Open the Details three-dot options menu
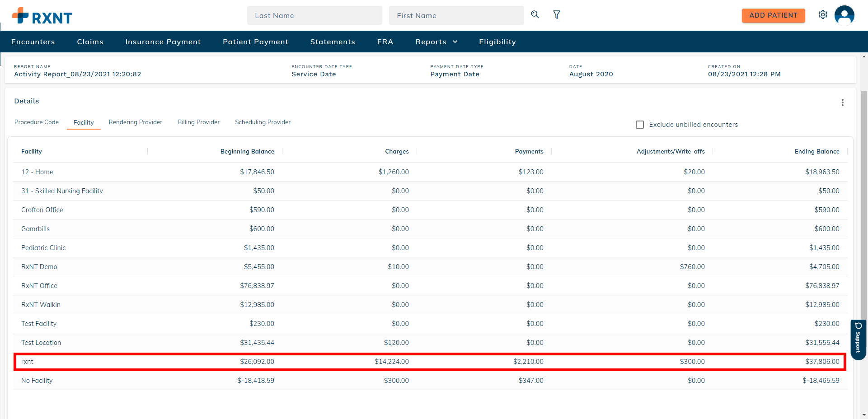 click(842, 102)
